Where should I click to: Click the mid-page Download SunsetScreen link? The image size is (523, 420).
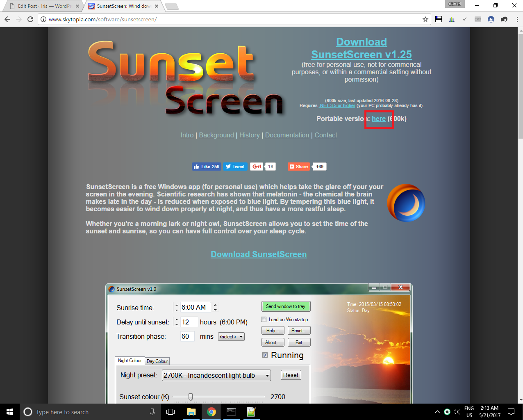[x=259, y=254]
